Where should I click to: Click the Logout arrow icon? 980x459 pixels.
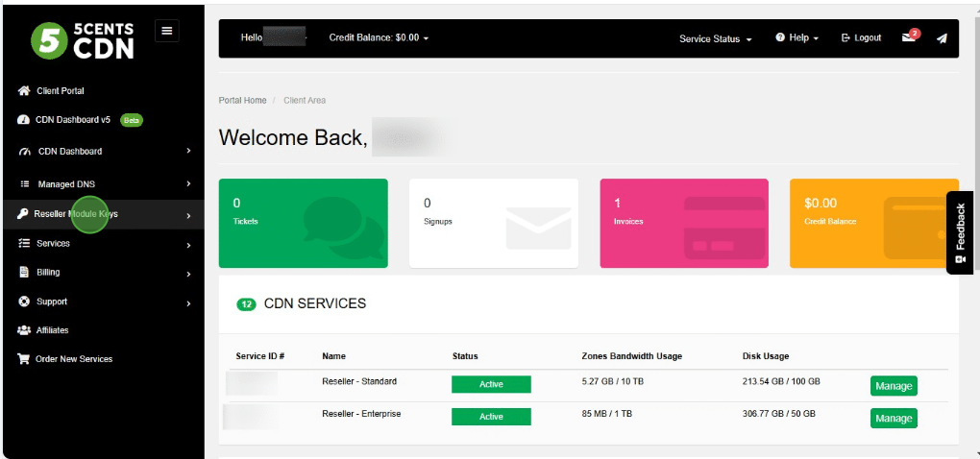coord(846,38)
